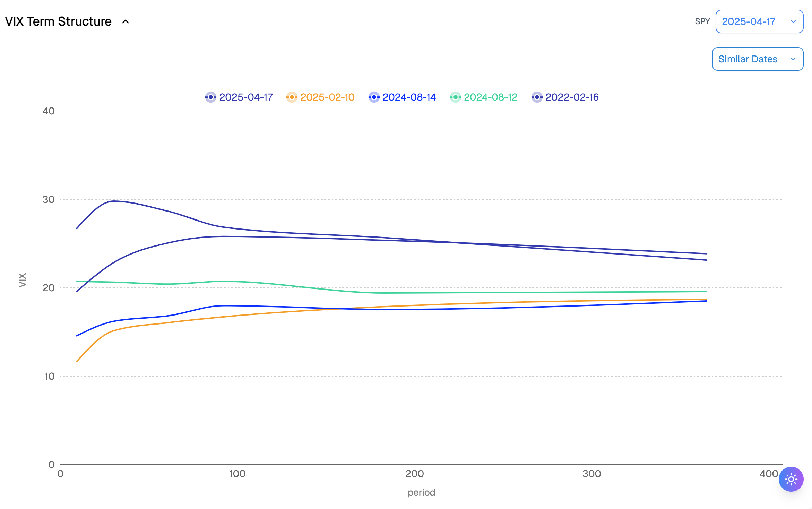Click the chevron in Similar Dates selector
The image size is (812, 509).
coord(793,59)
